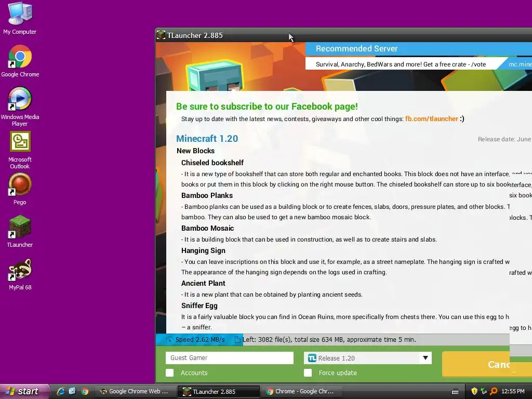
Task: Tick the Force update checkbox
Action: pyautogui.click(x=308, y=373)
